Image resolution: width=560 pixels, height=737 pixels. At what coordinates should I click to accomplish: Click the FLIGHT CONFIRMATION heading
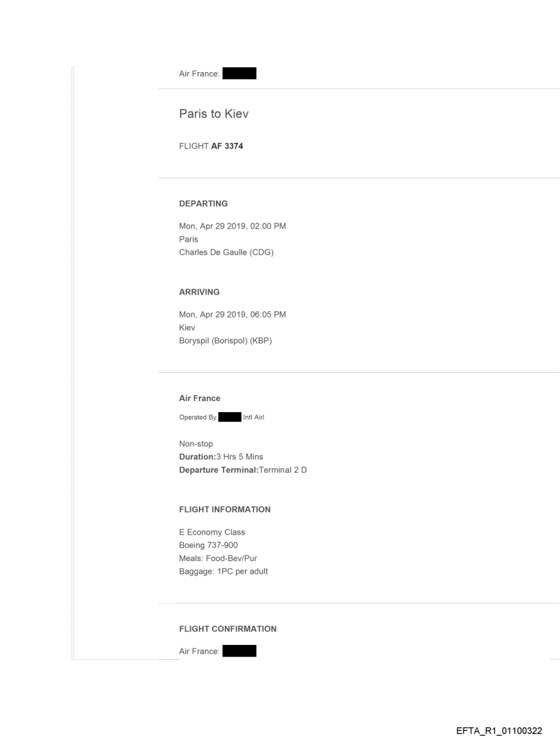click(227, 628)
